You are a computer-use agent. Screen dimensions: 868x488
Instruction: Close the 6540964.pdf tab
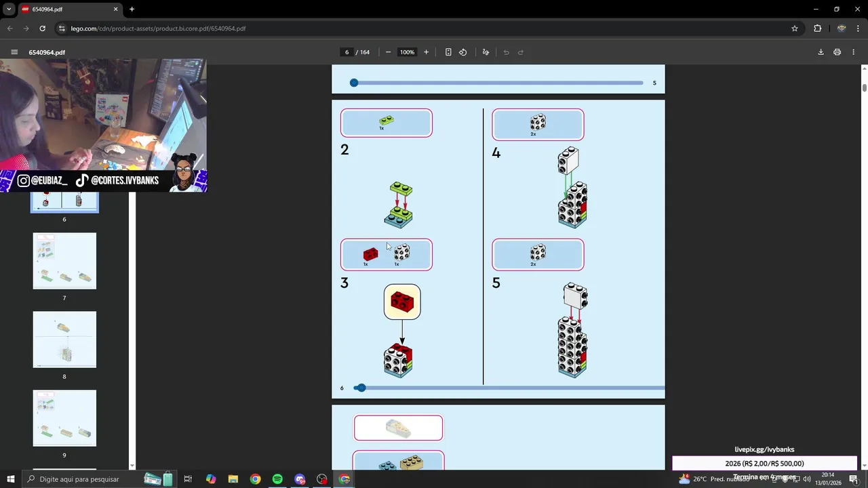tap(115, 9)
